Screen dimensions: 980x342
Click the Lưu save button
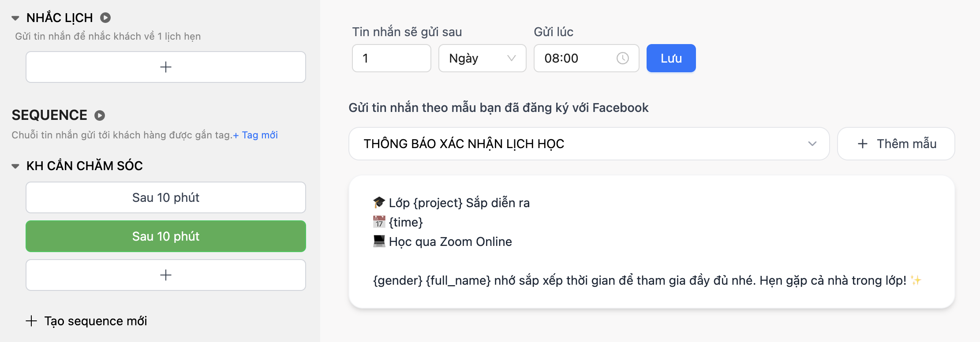(x=671, y=58)
